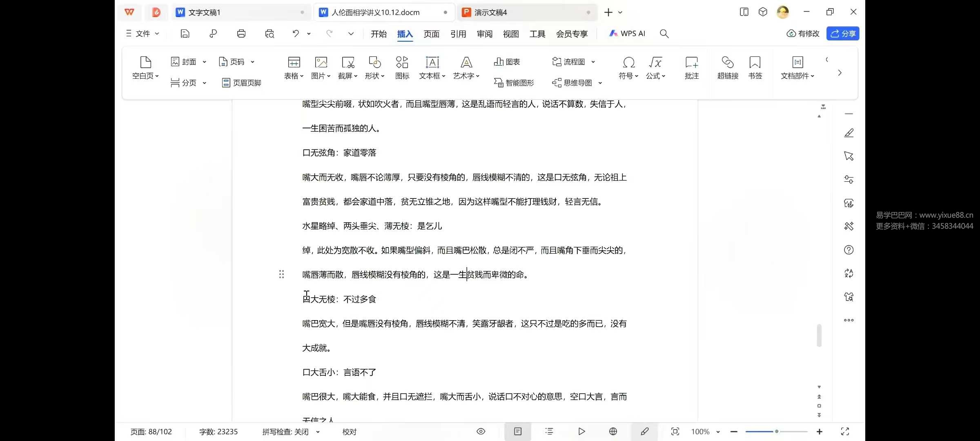The width and height of the screenshot is (980, 441).
Task: Toggle eye protection mode in the status bar
Action: (x=481, y=432)
